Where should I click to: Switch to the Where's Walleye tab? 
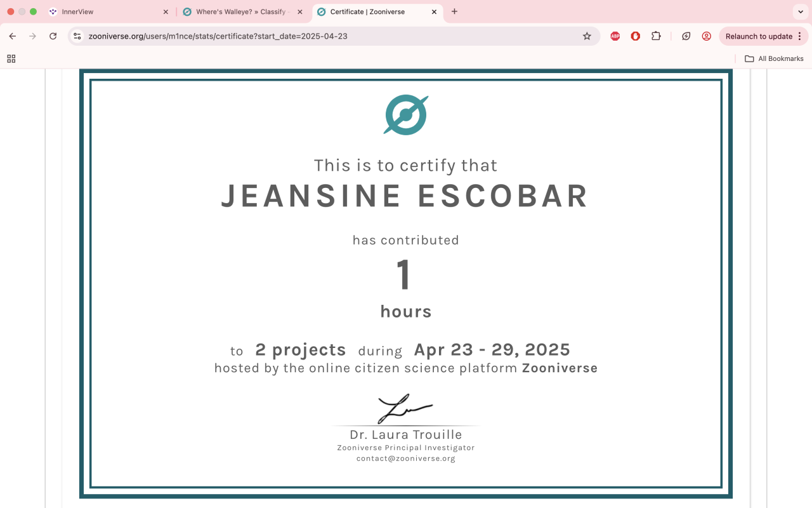(x=242, y=11)
